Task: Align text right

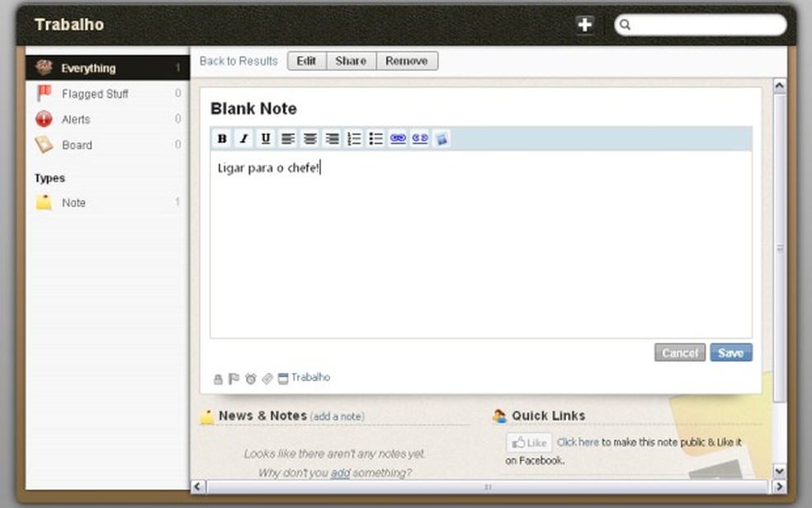Action: tap(332, 139)
